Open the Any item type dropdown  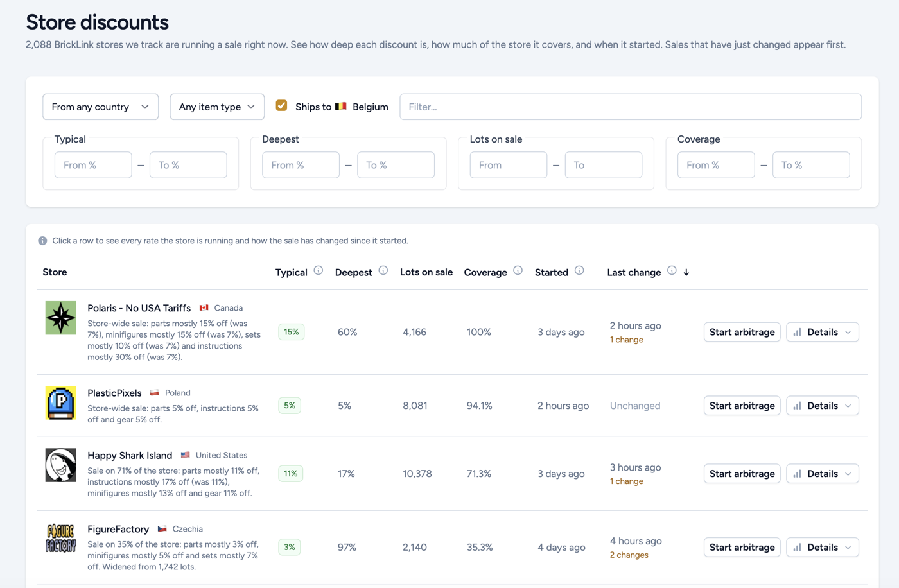click(217, 107)
